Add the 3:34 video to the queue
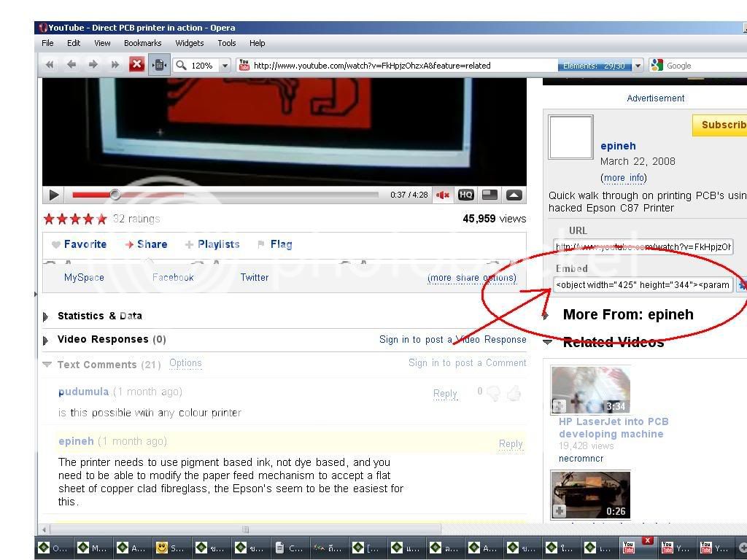Screen dimensions: 747x560 tap(559, 406)
